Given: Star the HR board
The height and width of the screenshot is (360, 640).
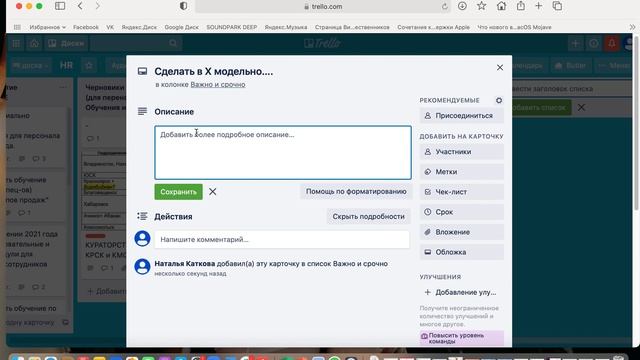Looking at the screenshot, I should coord(89,65).
